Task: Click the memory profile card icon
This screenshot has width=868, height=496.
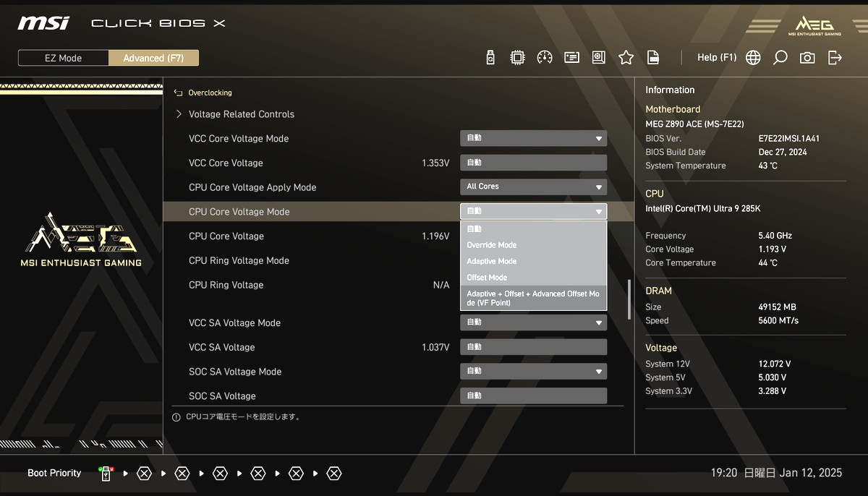Action: [572, 58]
